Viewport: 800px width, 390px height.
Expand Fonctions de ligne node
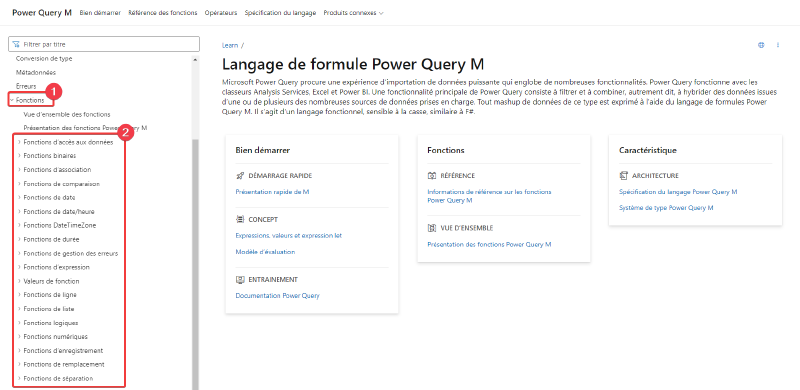click(50, 295)
